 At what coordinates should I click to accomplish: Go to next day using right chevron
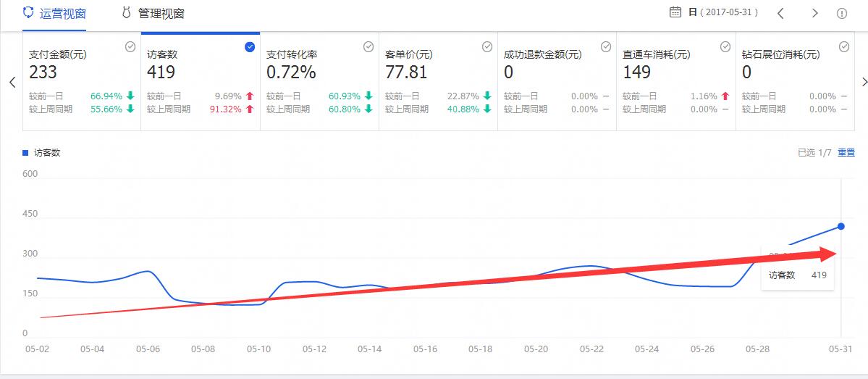pos(814,13)
